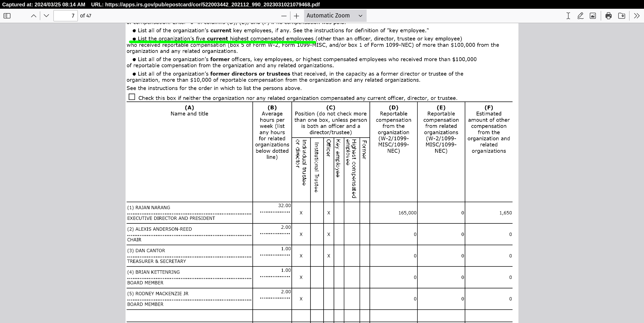
Task: Click Rajan Narang's Officer X mark
Action: click(329, 213)
